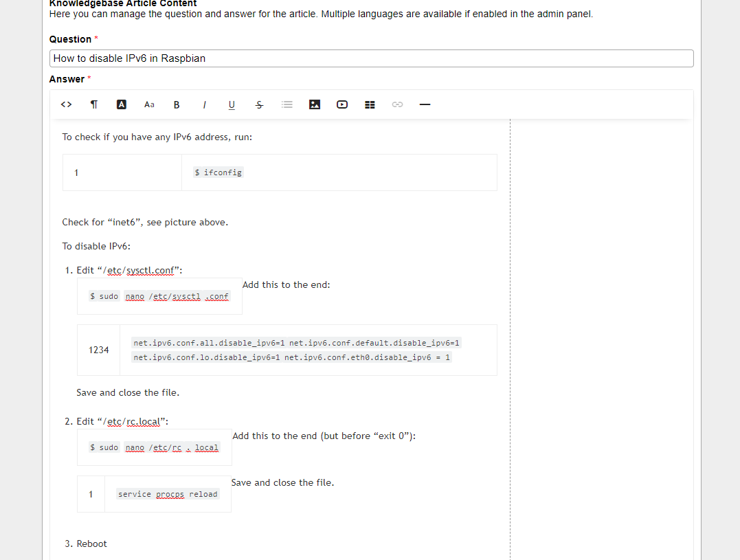Screen dimensions: 740x560
Task: Click the '$ ifconfig' code cell
Action: tap(218, 172)
